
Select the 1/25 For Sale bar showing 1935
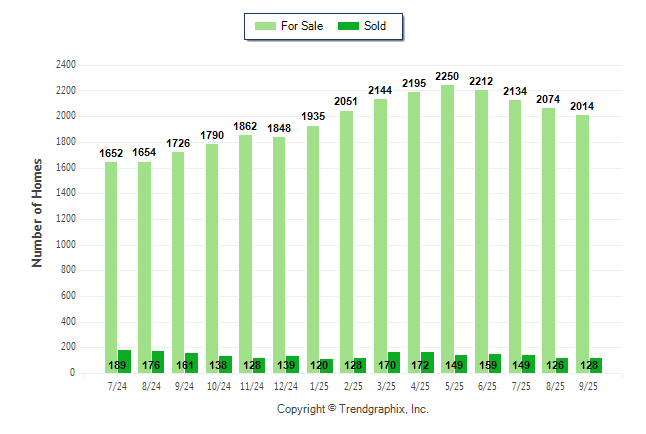pyautogui.click(x=312, y=249)
